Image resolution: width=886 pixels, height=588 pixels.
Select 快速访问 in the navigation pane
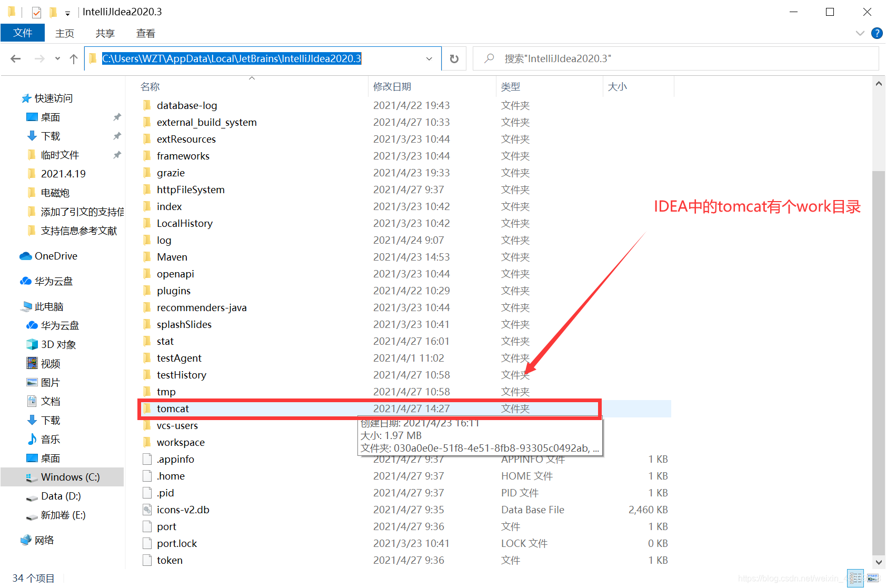53,98
